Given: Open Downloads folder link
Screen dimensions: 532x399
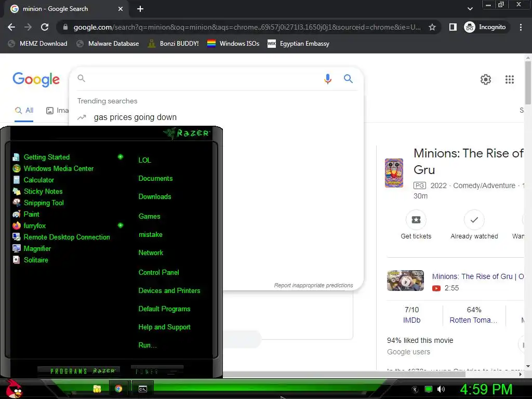Looking at the screenshot, I should 155,197.
